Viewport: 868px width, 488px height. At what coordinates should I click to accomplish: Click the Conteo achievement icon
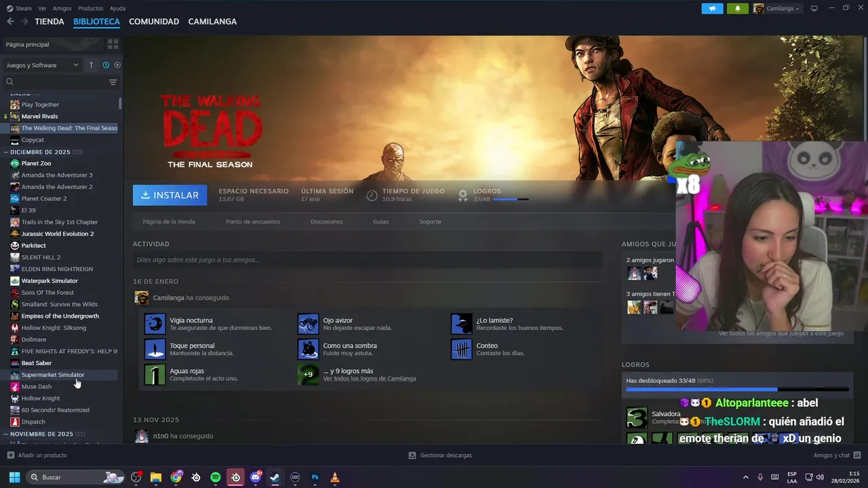coord(461,349)
